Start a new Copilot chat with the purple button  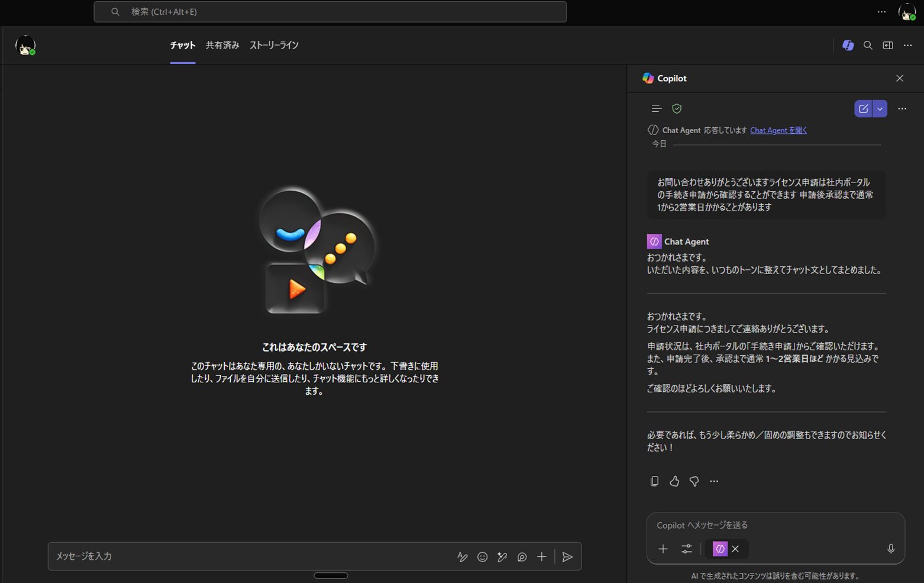tap(863, 109)
